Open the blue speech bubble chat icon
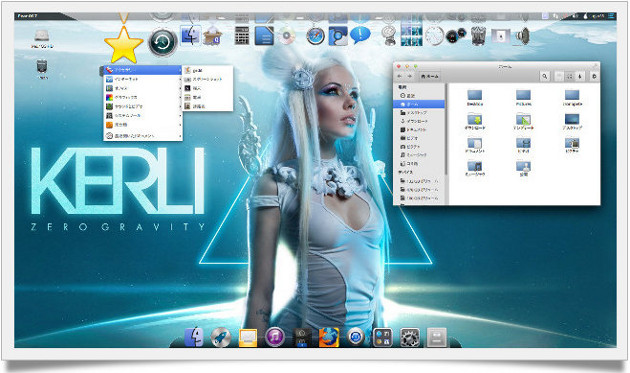630x373 pixels. pos(360,35)
